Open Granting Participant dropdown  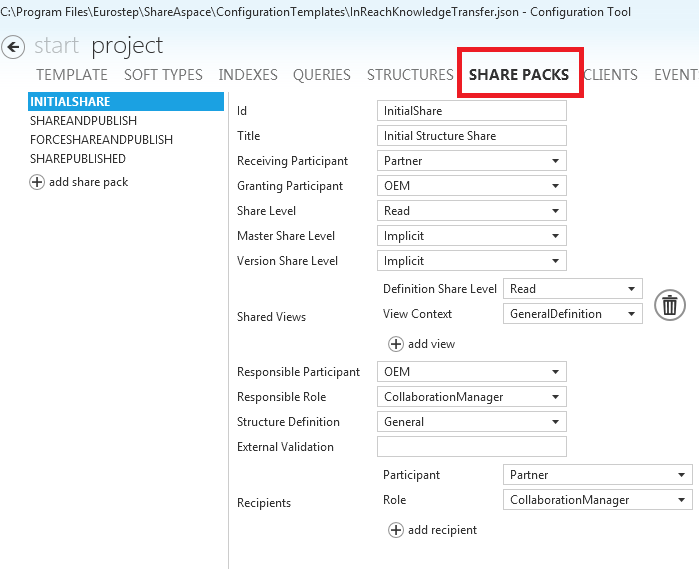[472, 186]
